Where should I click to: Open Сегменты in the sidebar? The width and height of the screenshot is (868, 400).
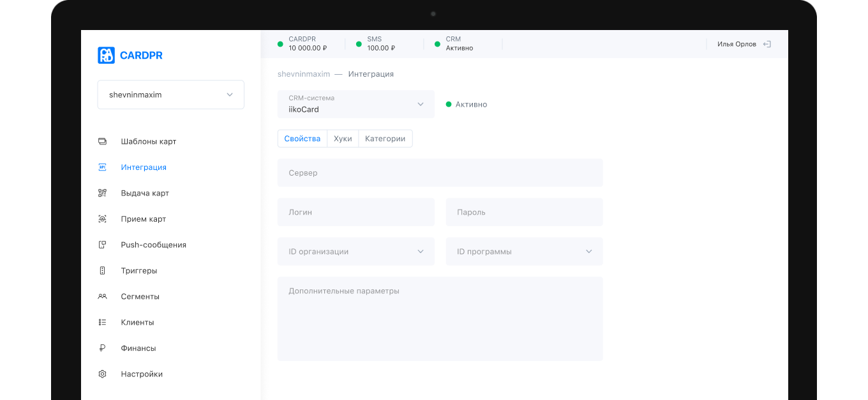[140, 296]
